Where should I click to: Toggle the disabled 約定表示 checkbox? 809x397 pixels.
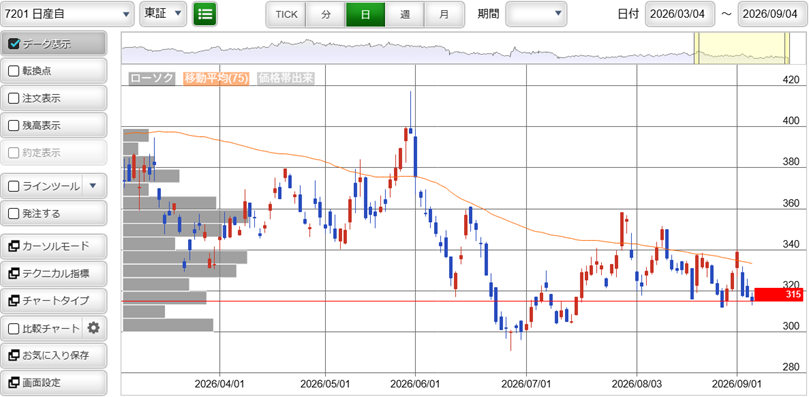click(13, 153)
